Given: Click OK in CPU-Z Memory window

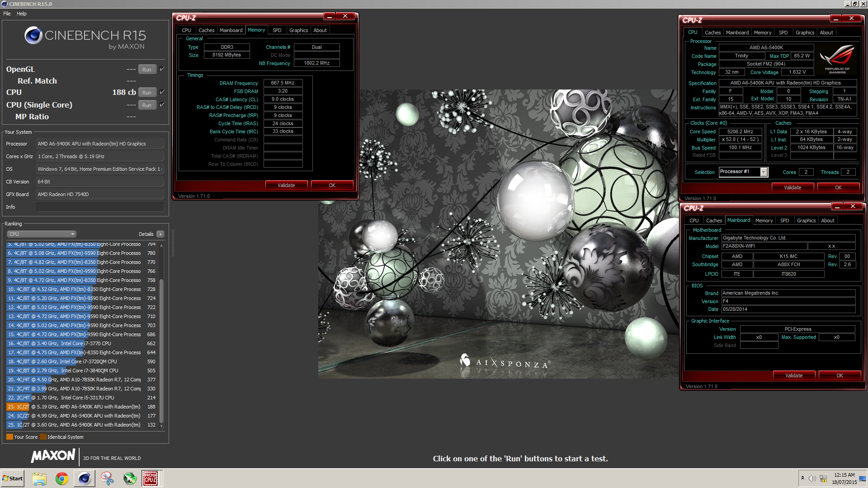Looking at the screenshot, I should (x=332, y=185).
